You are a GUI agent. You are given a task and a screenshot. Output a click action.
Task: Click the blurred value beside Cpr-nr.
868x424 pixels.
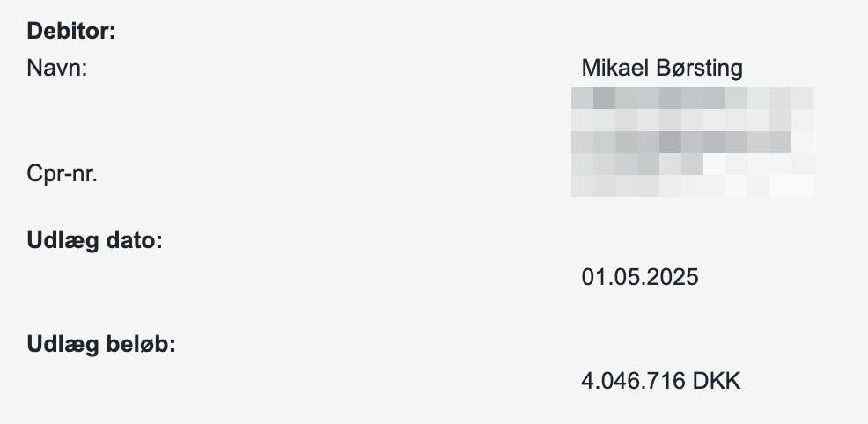click(x=691, y=186)
